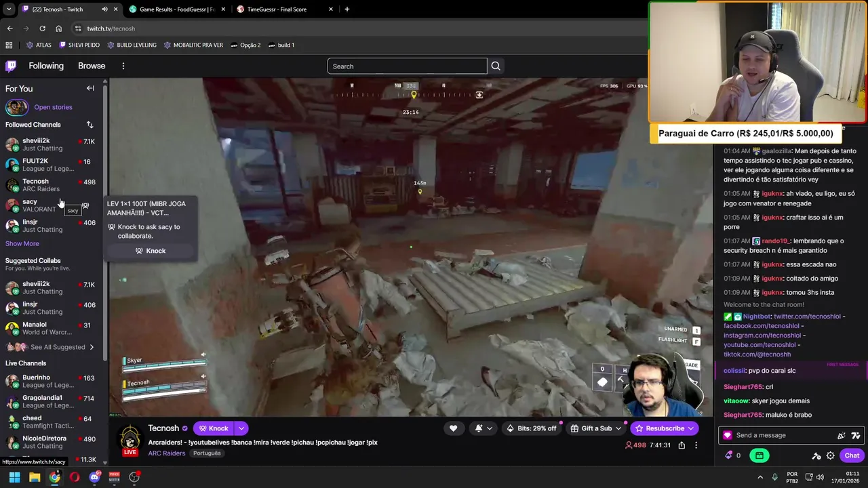The width and height of the screenshot is (868, 488).
Task: Go to browser home page
Action: pyautogui.click(x=58, y=28)
